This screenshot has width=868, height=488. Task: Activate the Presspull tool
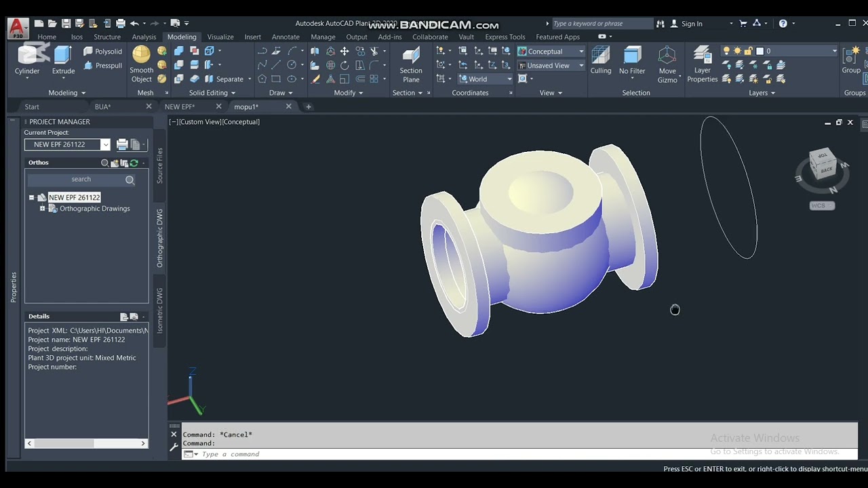coord(102,66)
